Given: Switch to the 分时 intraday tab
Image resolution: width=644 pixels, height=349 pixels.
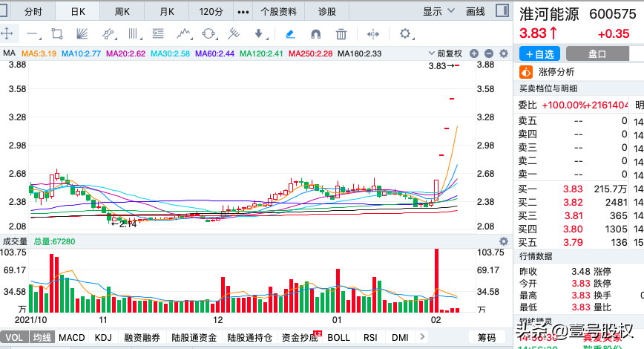Looking at the screenshot, I should (x=33, y=12).
